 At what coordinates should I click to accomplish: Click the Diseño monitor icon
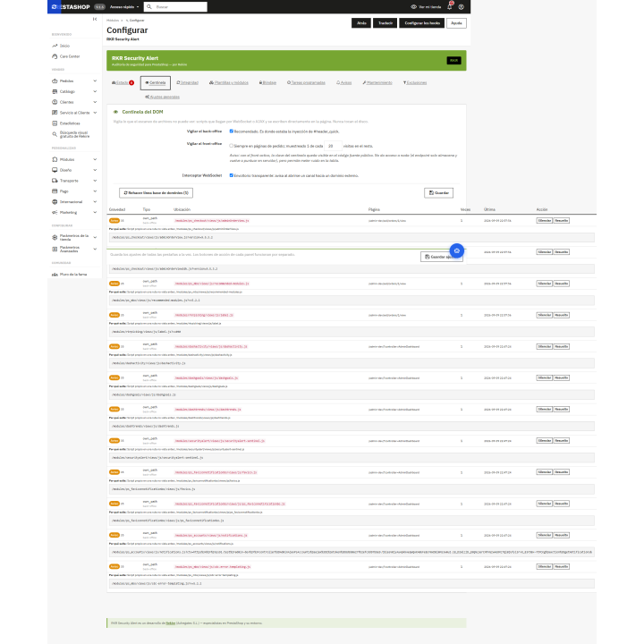pyautogui.click(x=55, y=170)
